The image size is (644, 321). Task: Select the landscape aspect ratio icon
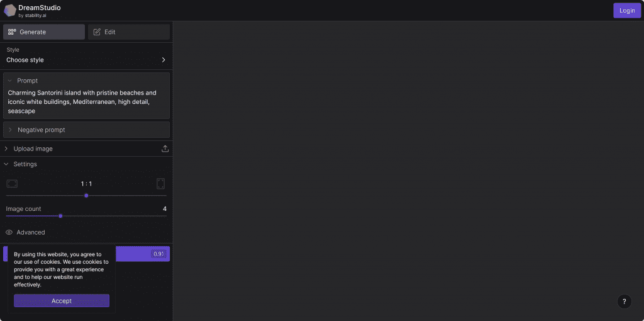[12, 184]
